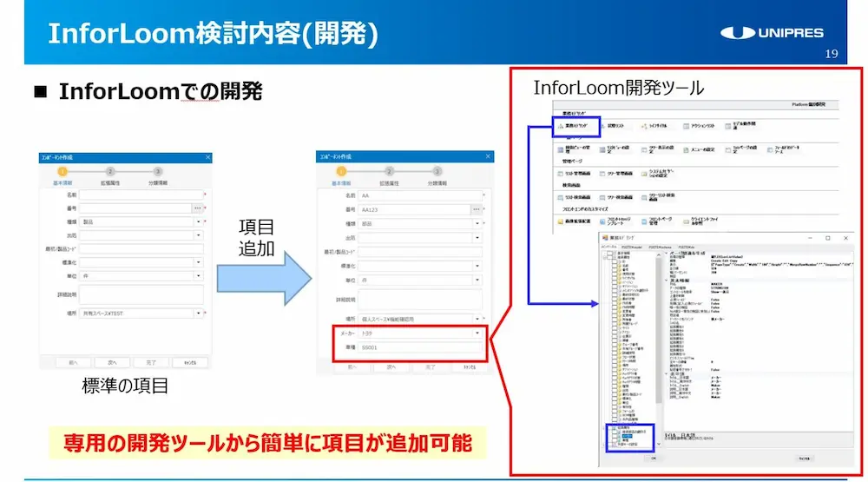Open the 種類 dropdown showing 製品 in left dialog
Screen dimensions: 868x482
[x=198, y=221]
